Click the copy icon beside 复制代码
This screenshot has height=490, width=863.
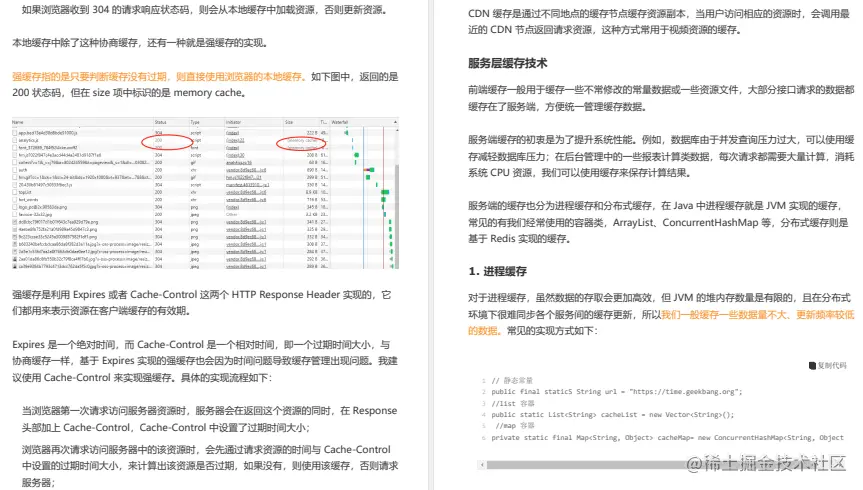[812, 366]
